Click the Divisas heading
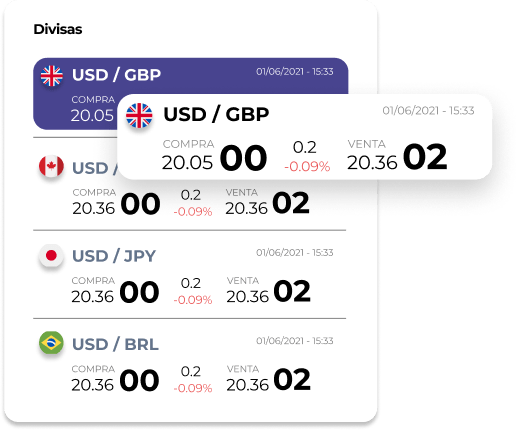Viewport: 521px width, 430px height. click(58, 29)
